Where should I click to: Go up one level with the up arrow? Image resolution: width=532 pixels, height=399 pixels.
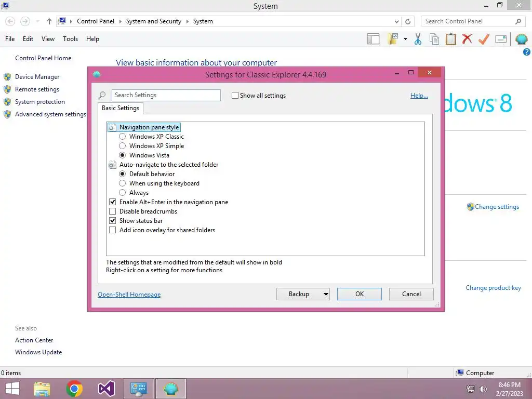click(49, 21)
